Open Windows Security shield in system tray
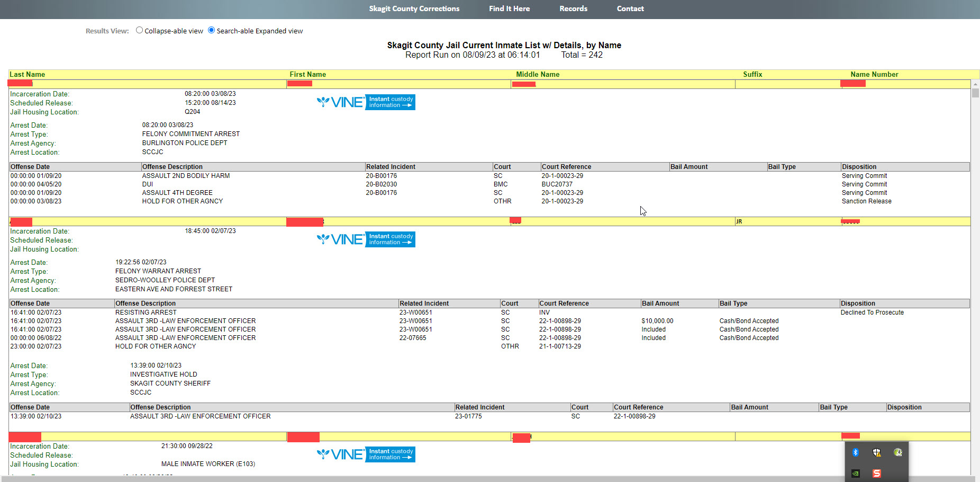 (x=877, y=452)
